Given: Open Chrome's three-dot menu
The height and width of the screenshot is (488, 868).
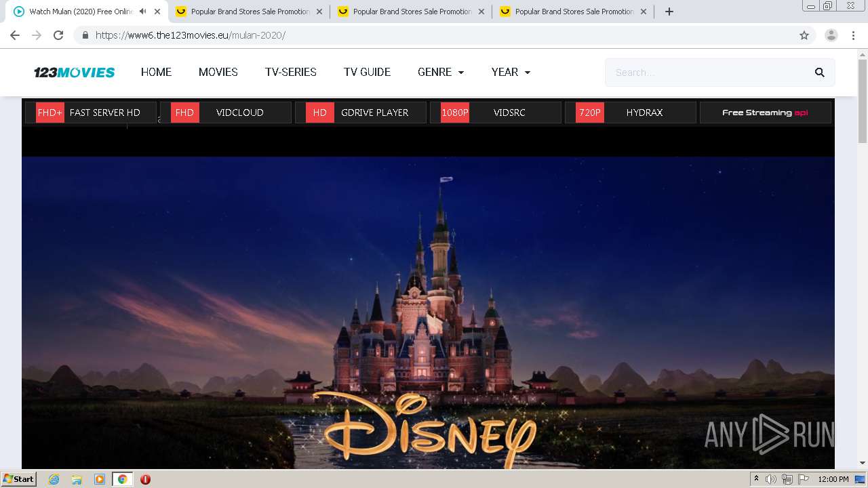Looking at the screenshot, I should click(853, 35).
